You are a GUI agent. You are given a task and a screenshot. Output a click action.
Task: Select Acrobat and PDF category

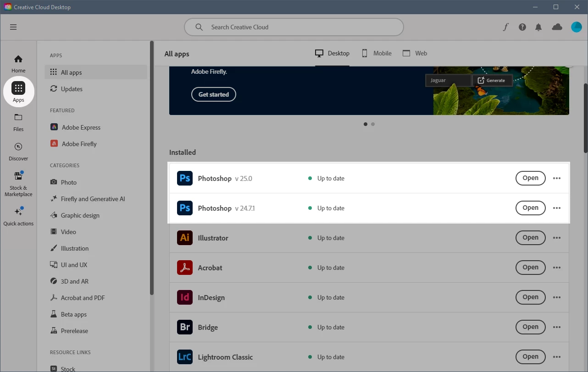pyautogui.click(x=96, y=298)
